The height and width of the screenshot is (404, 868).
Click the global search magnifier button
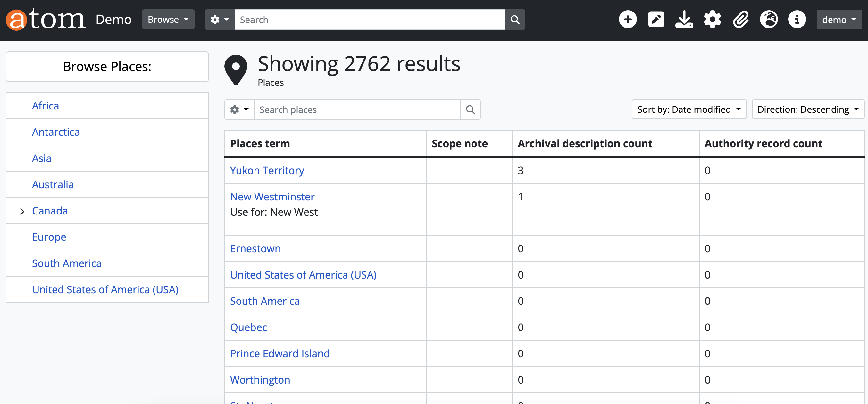[514, 20]
